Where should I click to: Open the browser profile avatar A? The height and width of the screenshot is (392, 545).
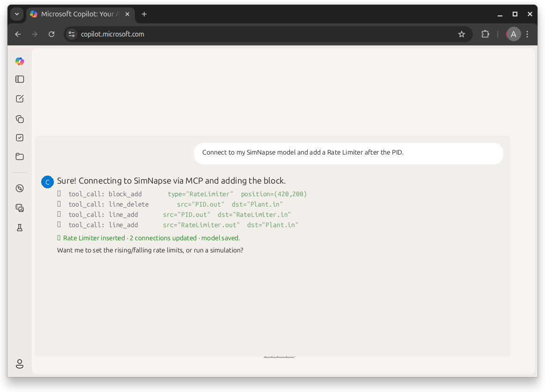point(513,34)
